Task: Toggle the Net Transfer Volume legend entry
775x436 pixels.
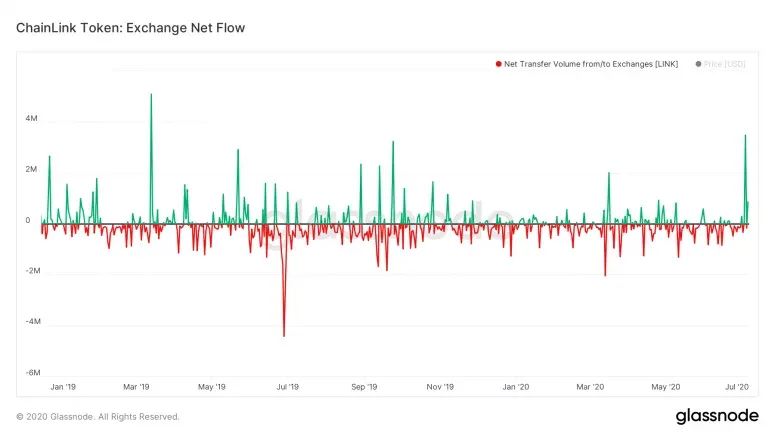Action: point(587,64)
